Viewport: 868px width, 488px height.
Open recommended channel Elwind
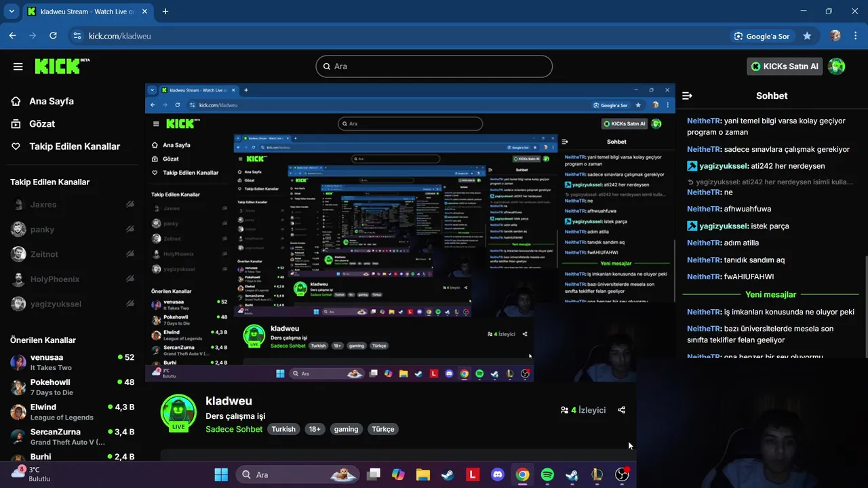tap(72, 412)
